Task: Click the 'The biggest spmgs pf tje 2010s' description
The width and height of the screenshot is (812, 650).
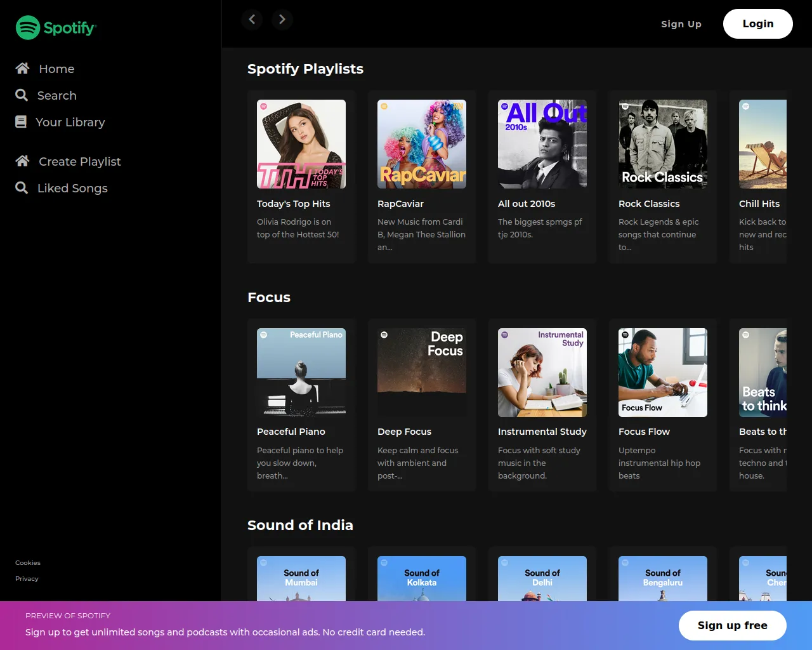Action: (540, 229)
